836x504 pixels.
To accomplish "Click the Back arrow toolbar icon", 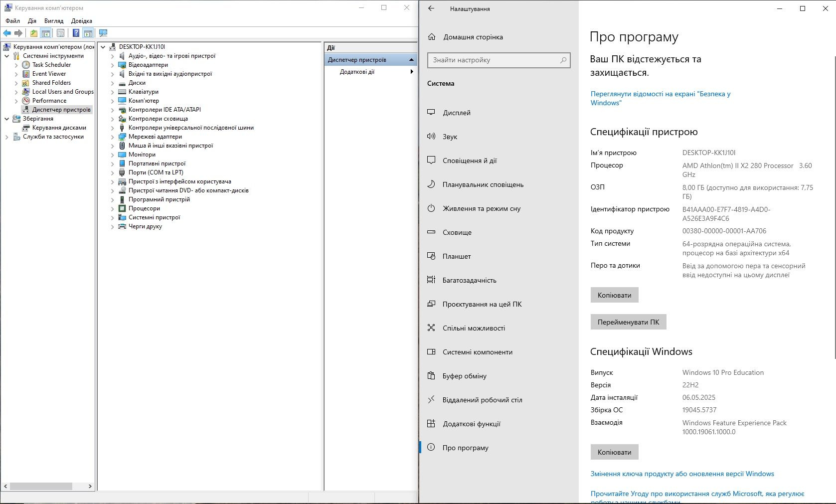I will pyautogui.click(x=7, y=33).
